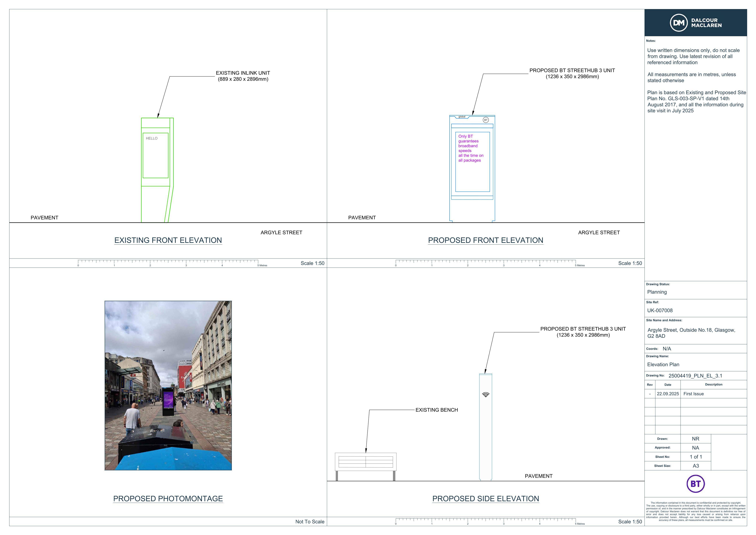Click the scale bar under the proposed side elevation

tap(490, 522)
